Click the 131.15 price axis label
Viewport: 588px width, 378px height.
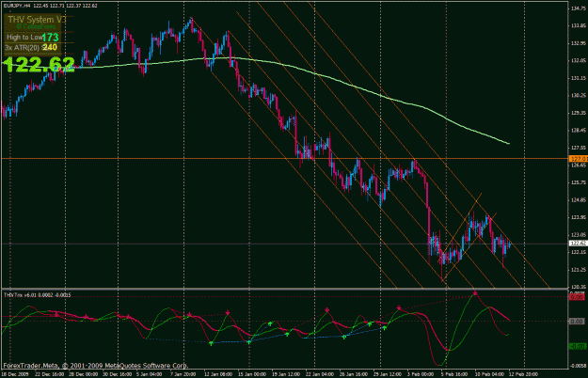coord(579,78)
